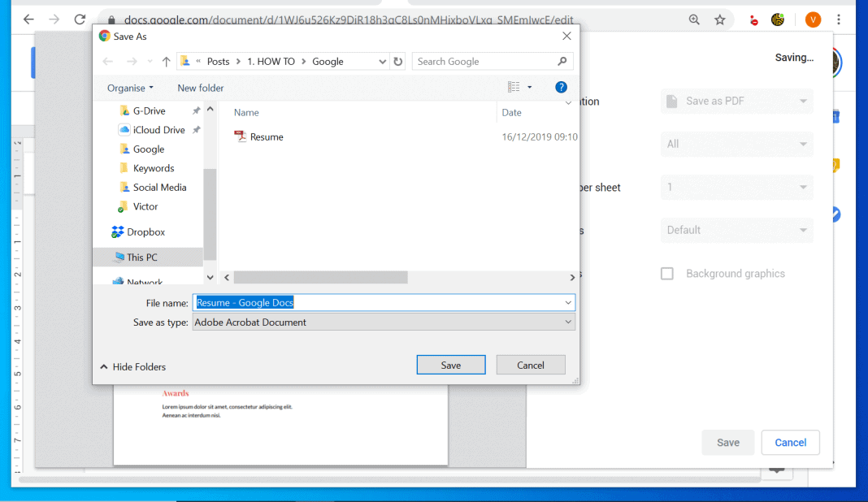
Task: Click the file list horizontal scrollbar thumb
Action: point(320,277)
